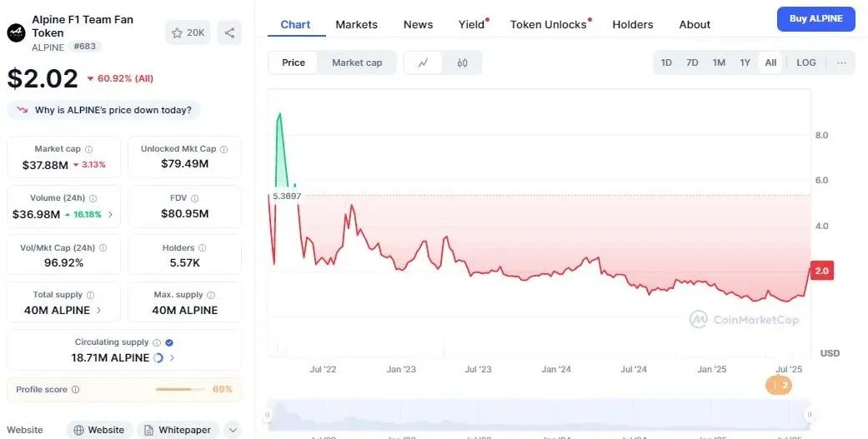Click the $2.02 price value
The width and height of the screenshot is (868, 439).
42,78
